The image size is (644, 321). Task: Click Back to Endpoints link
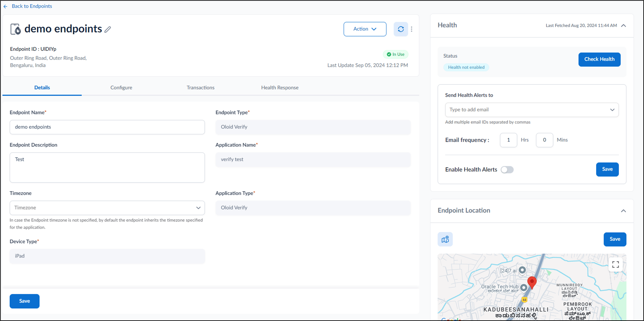coord(32,6)
